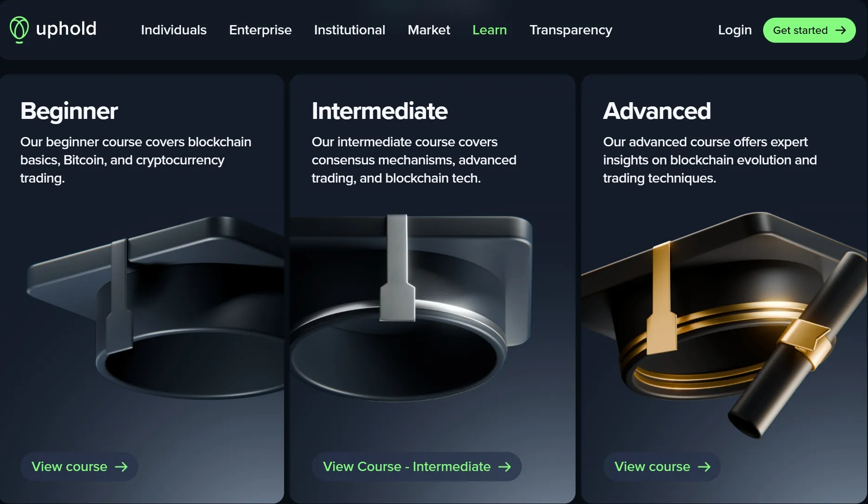Click the uphold wordmark text
The width and height of the screenshot is (868, 504).
pyautogui.click(x=66, y=29)
